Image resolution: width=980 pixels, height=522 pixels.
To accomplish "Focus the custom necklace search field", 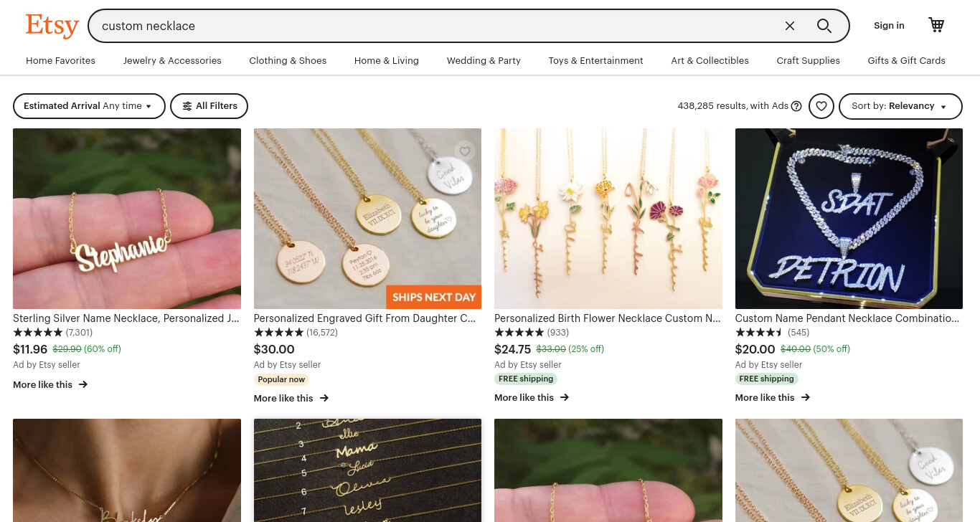I will pyautogui.click(x=438, y=26).
